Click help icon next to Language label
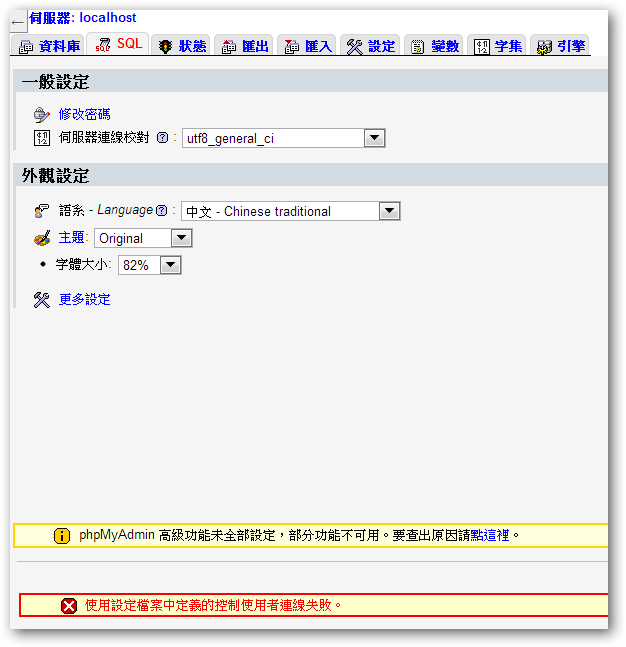The width and height of the screenshot is (626, 647). [162, 211]
